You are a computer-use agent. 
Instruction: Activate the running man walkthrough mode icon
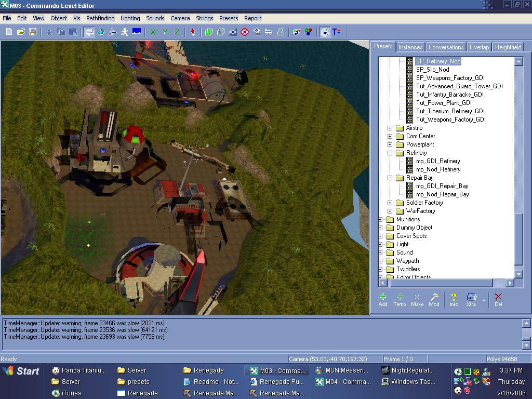(x=125, y=32)
